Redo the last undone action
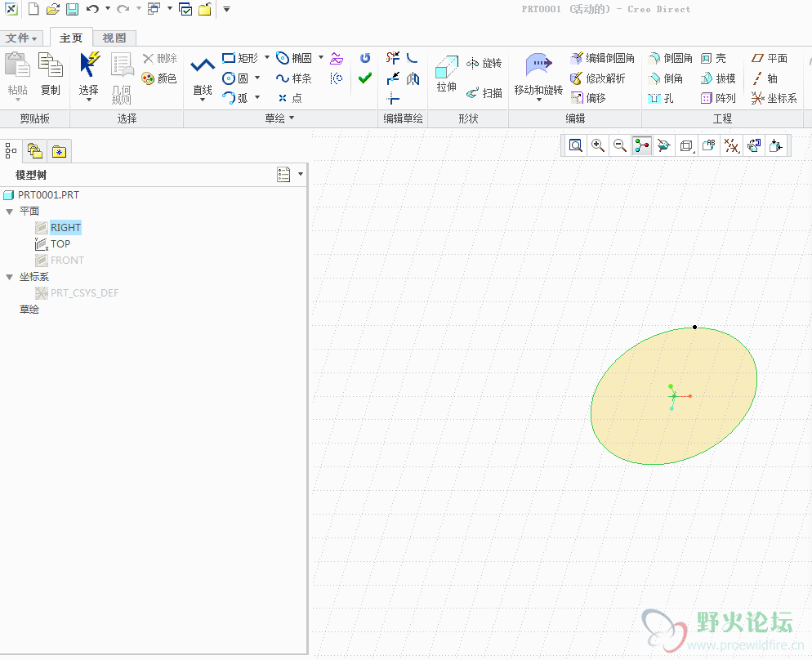 123,9
